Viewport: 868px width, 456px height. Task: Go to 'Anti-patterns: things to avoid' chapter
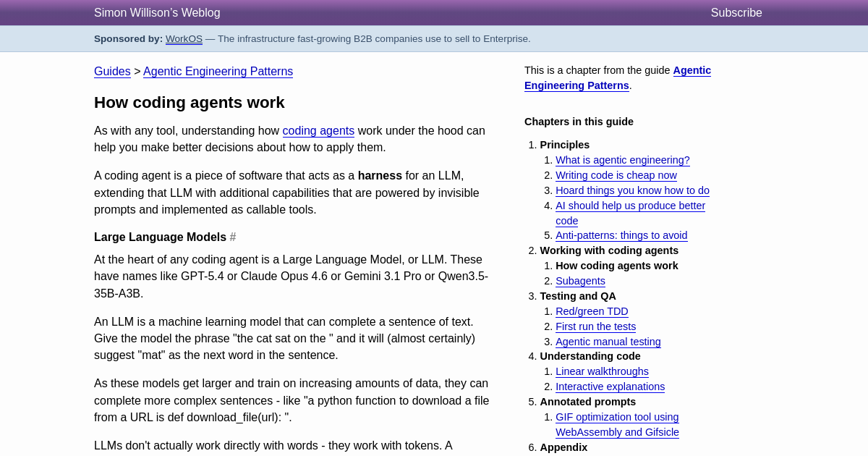[x=621, y=236]
